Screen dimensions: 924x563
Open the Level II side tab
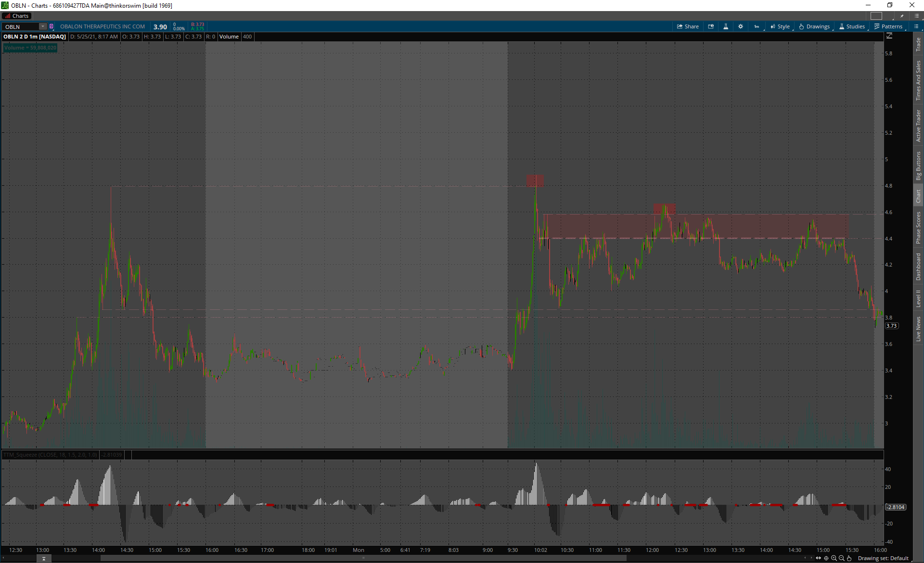pos(918,298)
